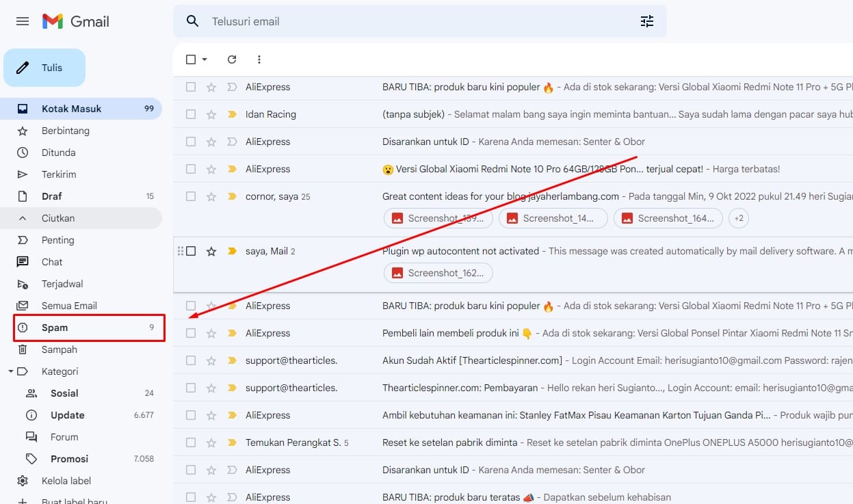Image resolution: width=853 pixels, height=504 pixels.
Task: Open attachment chip Screenshot_164…
Action: tap(668, 218)
